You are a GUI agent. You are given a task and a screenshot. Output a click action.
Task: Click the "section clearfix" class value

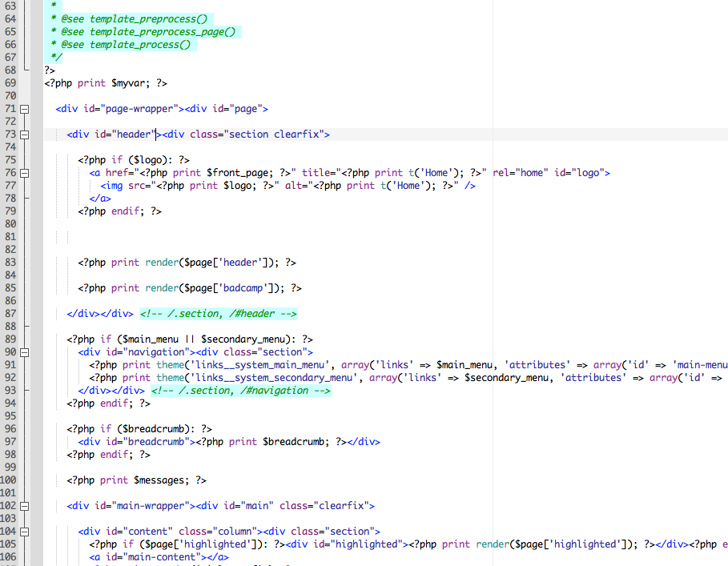coord(274,134)
